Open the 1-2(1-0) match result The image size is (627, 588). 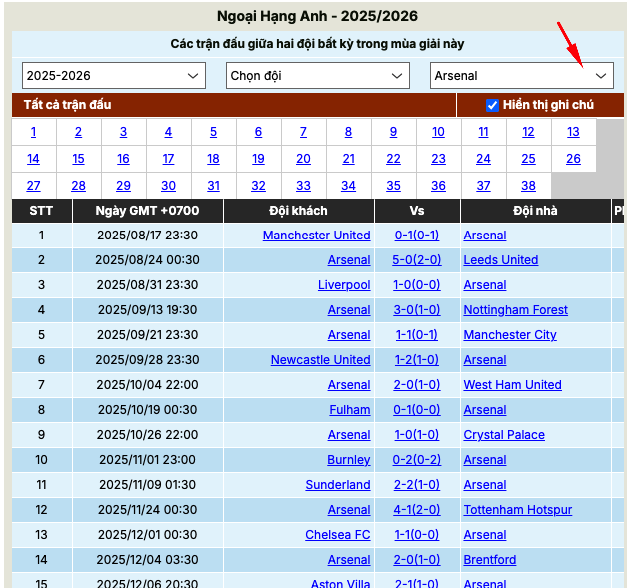click(417, 360)
